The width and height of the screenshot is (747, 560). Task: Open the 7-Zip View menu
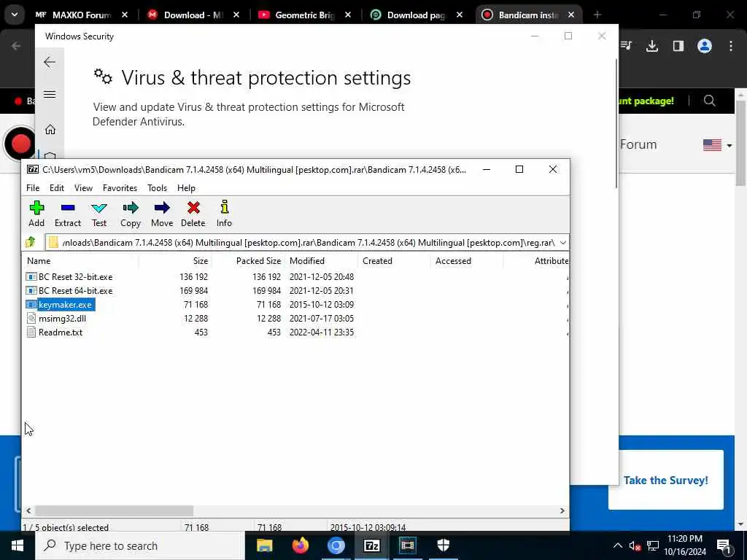83,188
